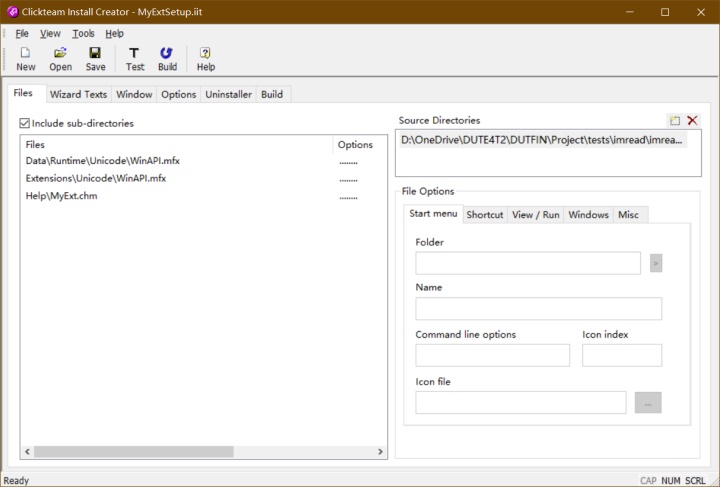Select the Help\MyExt.chm file entry

(62, 196)
